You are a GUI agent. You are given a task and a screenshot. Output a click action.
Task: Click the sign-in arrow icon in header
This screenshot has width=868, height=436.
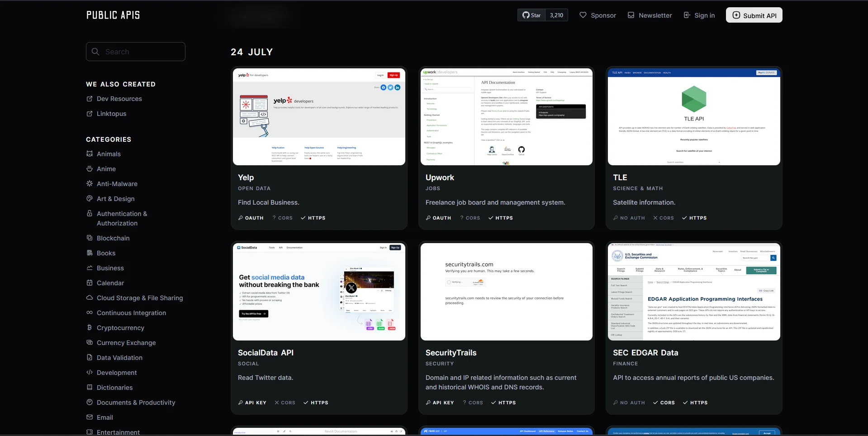tap(687, 15)
